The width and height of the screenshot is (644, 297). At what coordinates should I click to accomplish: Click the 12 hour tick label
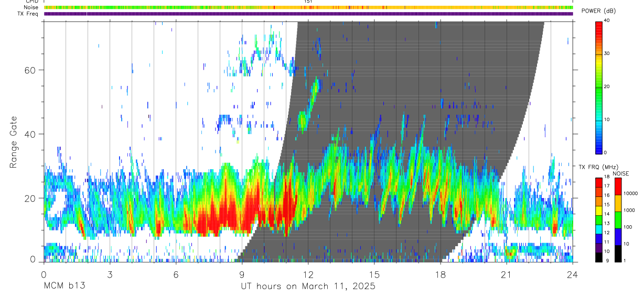click(308, 274)
